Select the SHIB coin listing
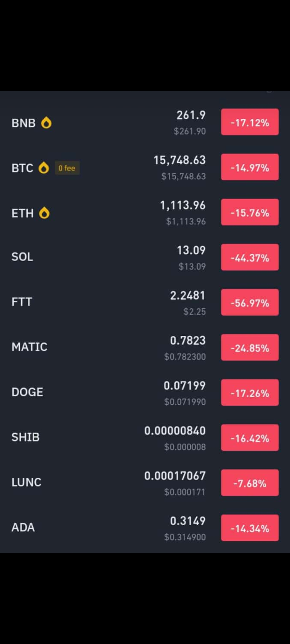This screenshot has width=290, height=644. pos(145,437)
